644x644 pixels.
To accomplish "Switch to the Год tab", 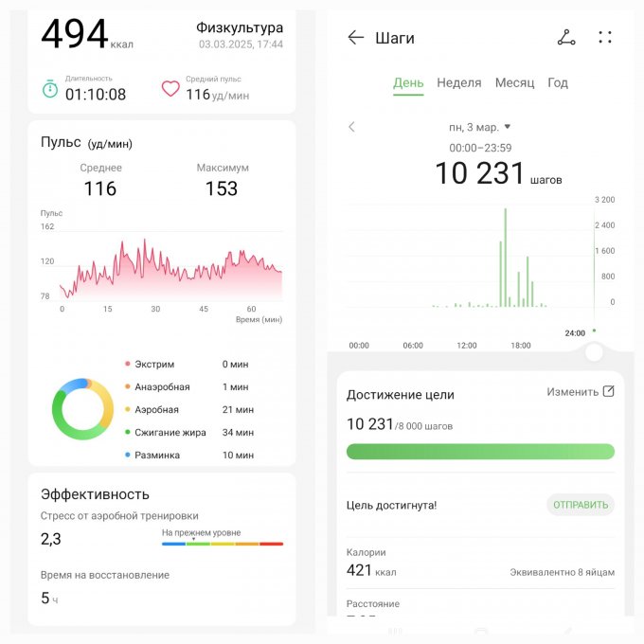I will pyautogui.click(x=558, y=83).
